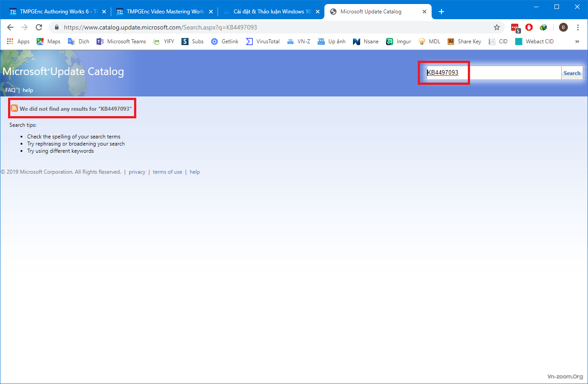The width and height of the screenshot is (588, 384).
Task: Click the catalog search box containing KB4497093
Action: [x=494, y=73]
